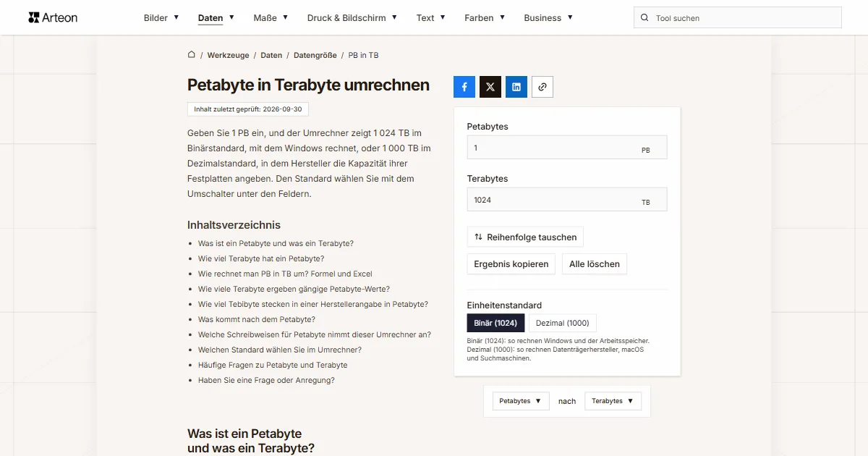Jump to 'Wie viel Terabyte hat ein Petabyte?'

click(261, 258)
